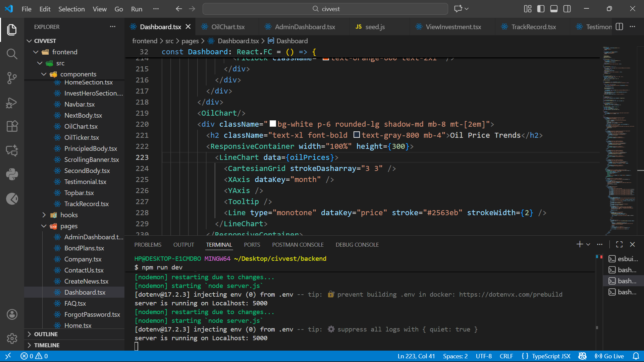Open the Selection menu
The height and width of the screenshot is (362, 644).
71,9
